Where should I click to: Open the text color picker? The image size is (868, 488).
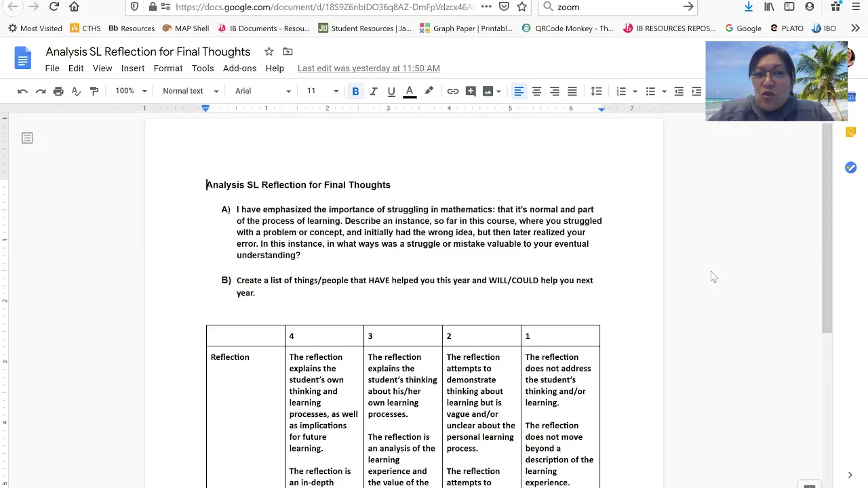coord(410,91)
